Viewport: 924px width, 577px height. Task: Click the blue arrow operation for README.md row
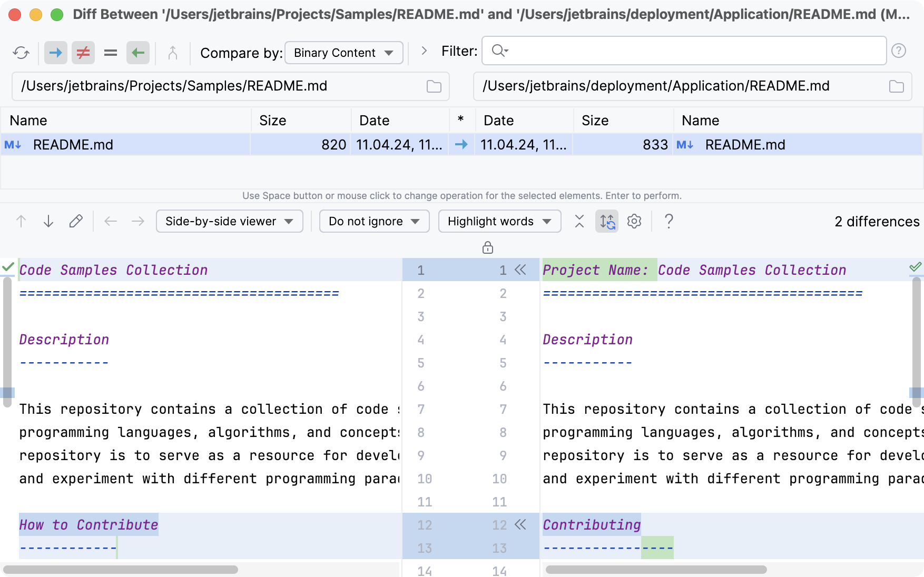point(461,145)
